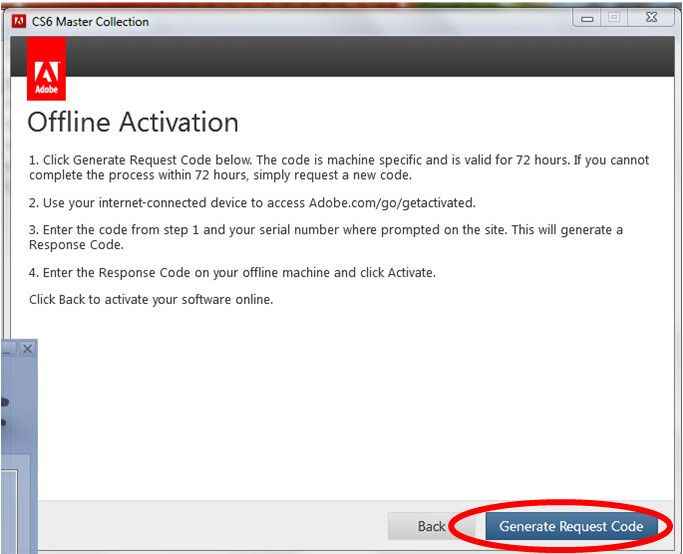Click the 'Click Back to activate your software online' line
This screenshot has height=554, width=683.
tap(151, 300)
